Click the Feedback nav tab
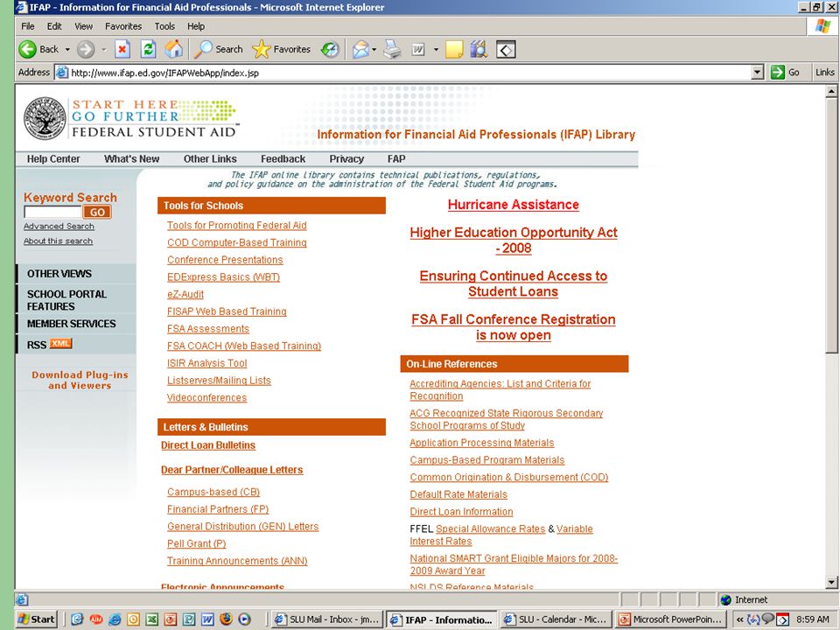Viewport: 840px width, 630px height. pyautogui.click(x=283, y=159)
